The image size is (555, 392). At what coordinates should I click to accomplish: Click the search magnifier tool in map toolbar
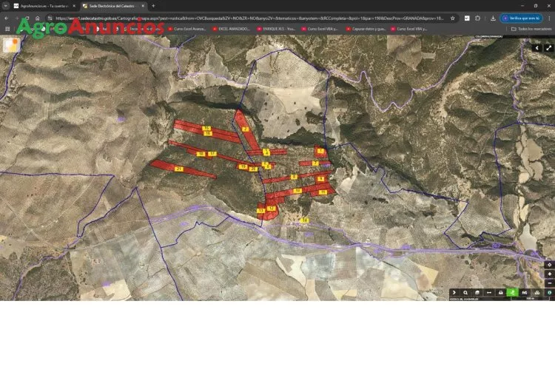click(465, 293)
